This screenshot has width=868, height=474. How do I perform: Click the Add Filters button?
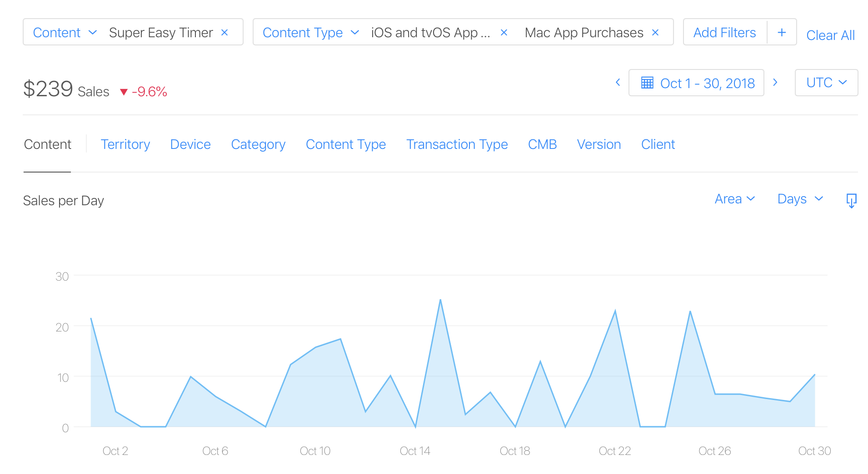[x=724, y=32]
